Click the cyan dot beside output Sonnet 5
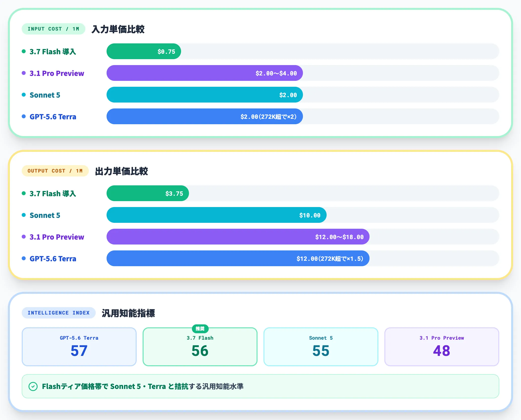 (24, 215)
